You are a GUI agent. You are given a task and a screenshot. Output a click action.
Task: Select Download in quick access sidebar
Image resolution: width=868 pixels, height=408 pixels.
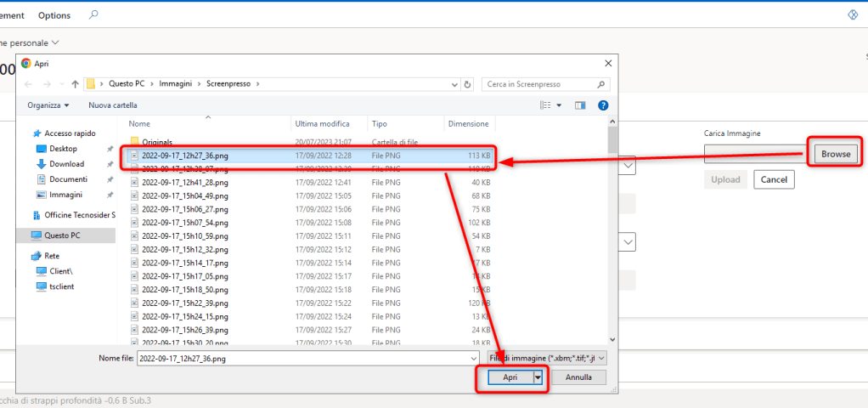(x=66, y=164)
